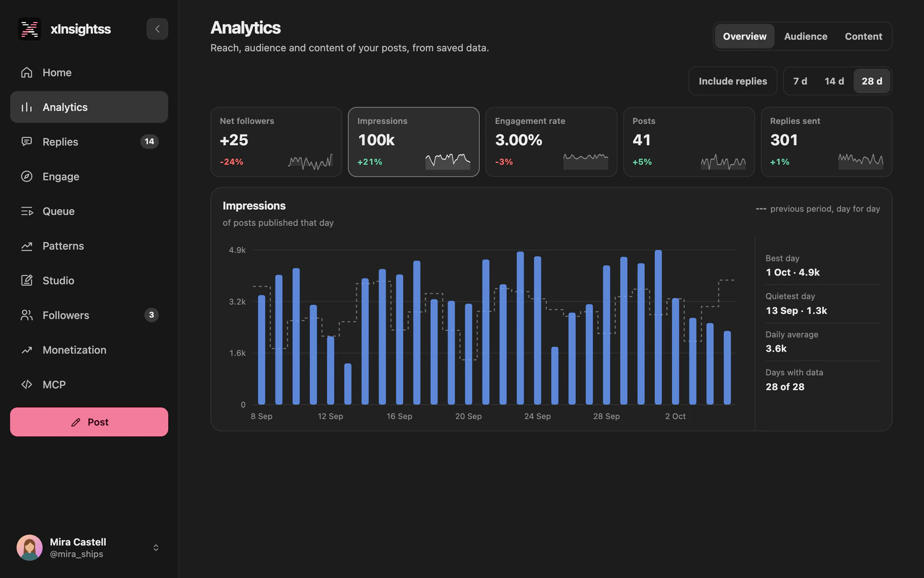Select the Net followers metric card
Viewport: 924px width, 578px height.
(x=276, y=142)
